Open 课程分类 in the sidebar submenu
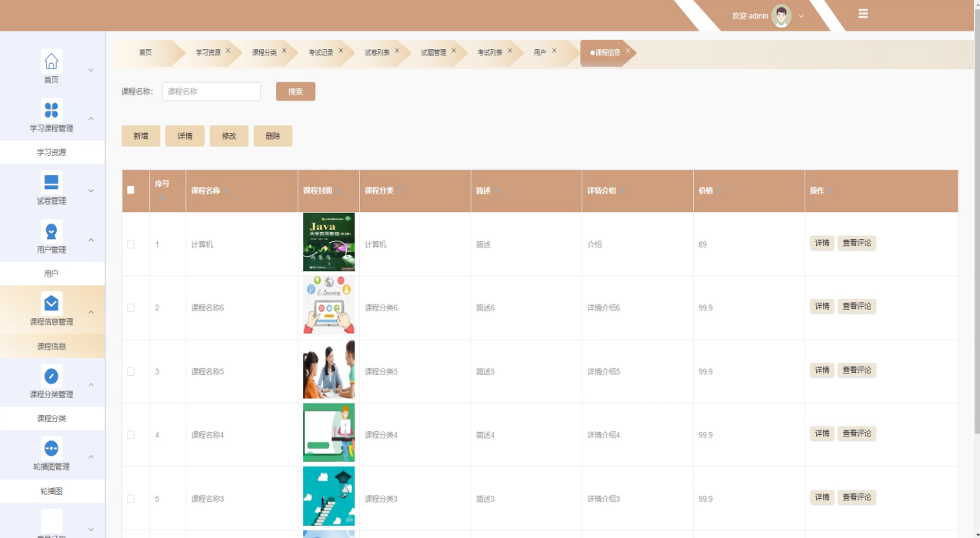Image resolution: width=980 pixels, height=538 pixels. click(52, 419)
